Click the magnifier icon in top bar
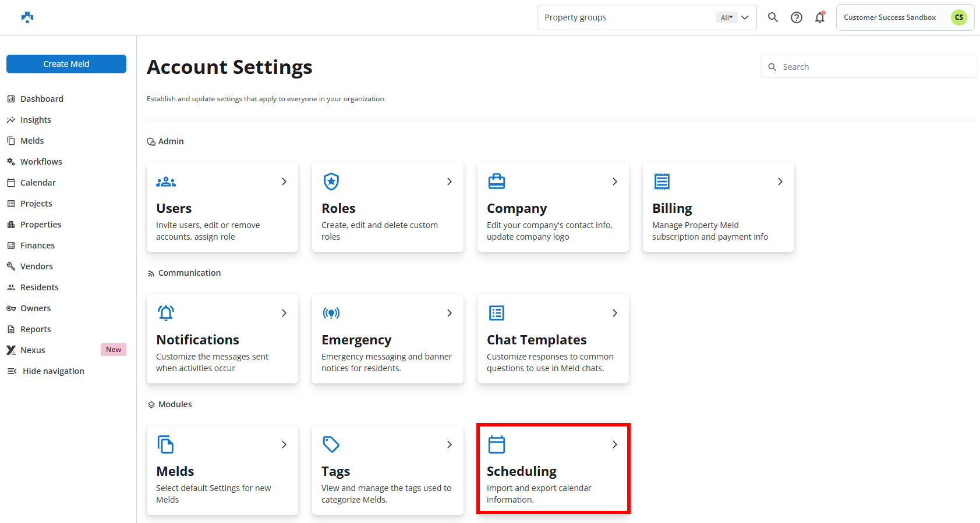 pyautogui.click(x=773, y=17)
